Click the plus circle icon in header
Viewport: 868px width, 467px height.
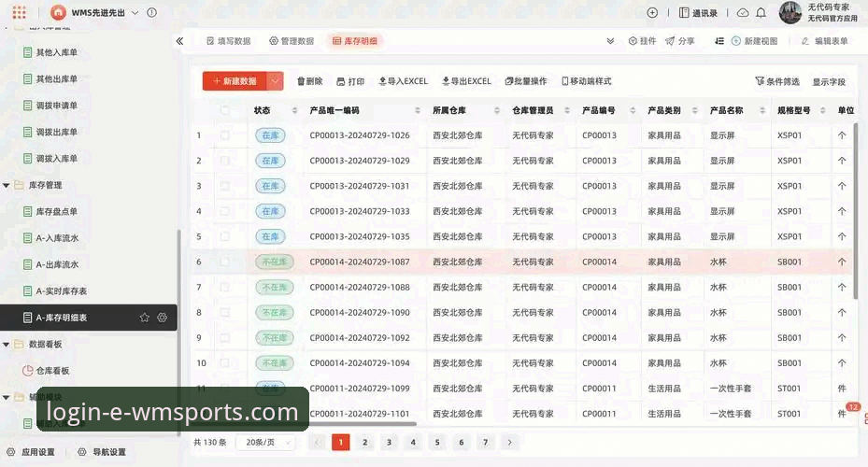652,12
